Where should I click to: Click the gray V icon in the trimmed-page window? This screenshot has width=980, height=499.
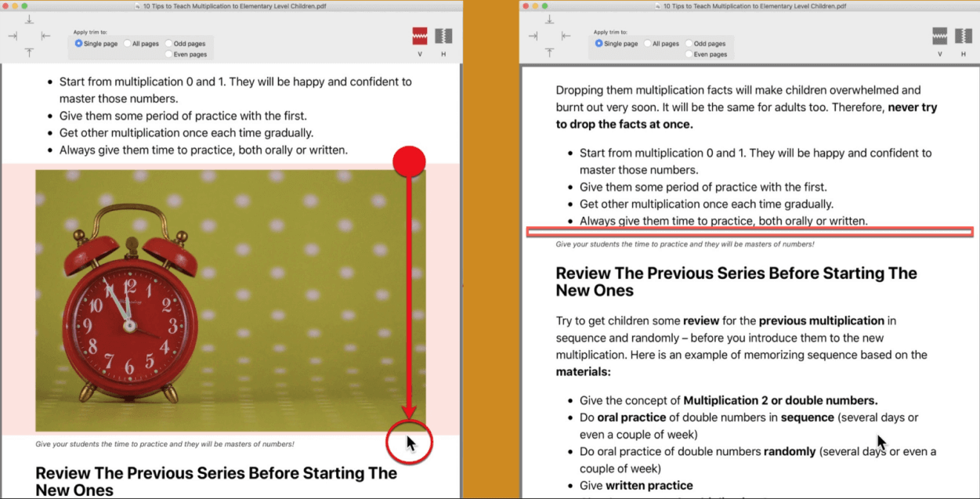940,36
